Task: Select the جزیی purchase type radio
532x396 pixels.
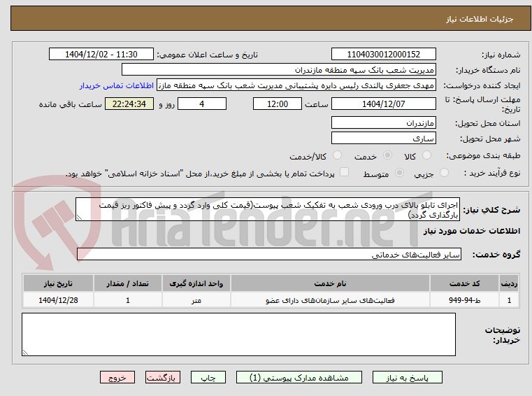Action: (x=444, y=173)
